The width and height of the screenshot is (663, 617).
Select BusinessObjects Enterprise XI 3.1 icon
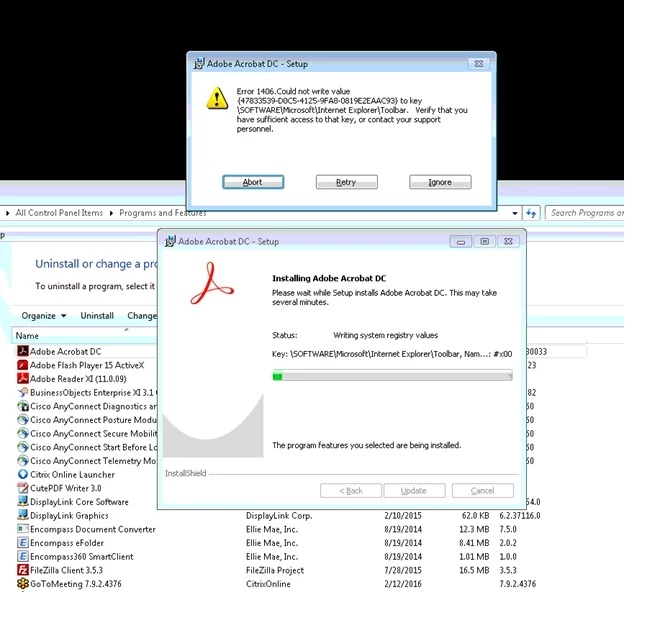coord(22,392)
